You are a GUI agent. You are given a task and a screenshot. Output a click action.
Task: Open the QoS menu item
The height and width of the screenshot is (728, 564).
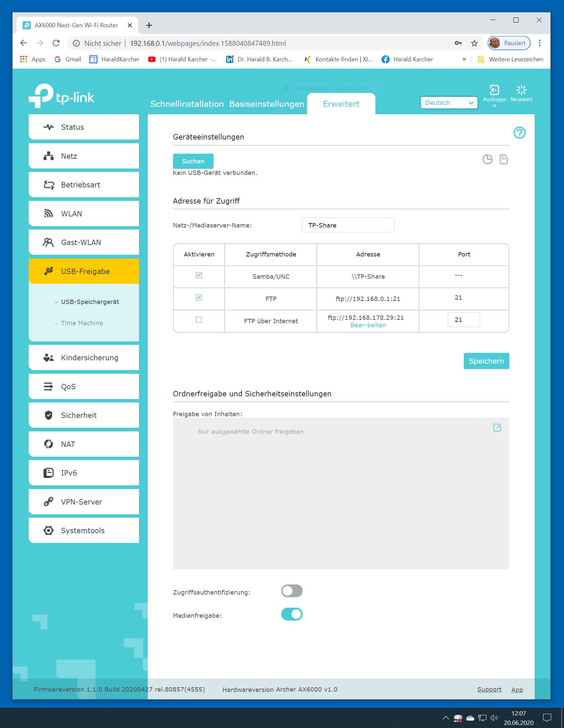84,387
